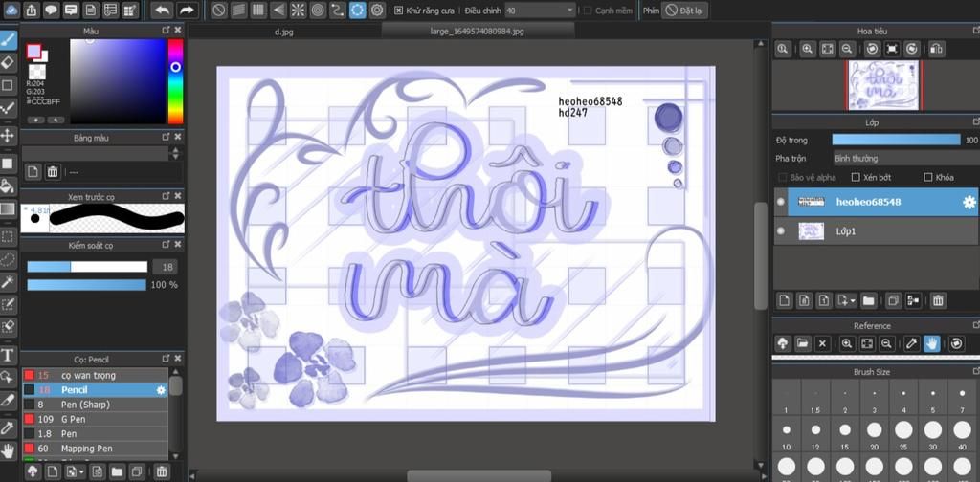Hide the Lớp1 layer
Image resolution: width=980 pixels, height=482 pixels.
pos(780,231)
